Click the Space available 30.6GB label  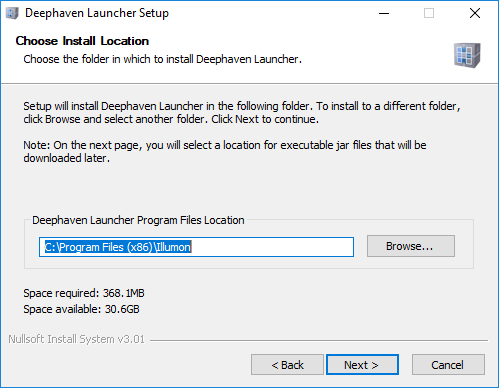(x=81, y=309)
